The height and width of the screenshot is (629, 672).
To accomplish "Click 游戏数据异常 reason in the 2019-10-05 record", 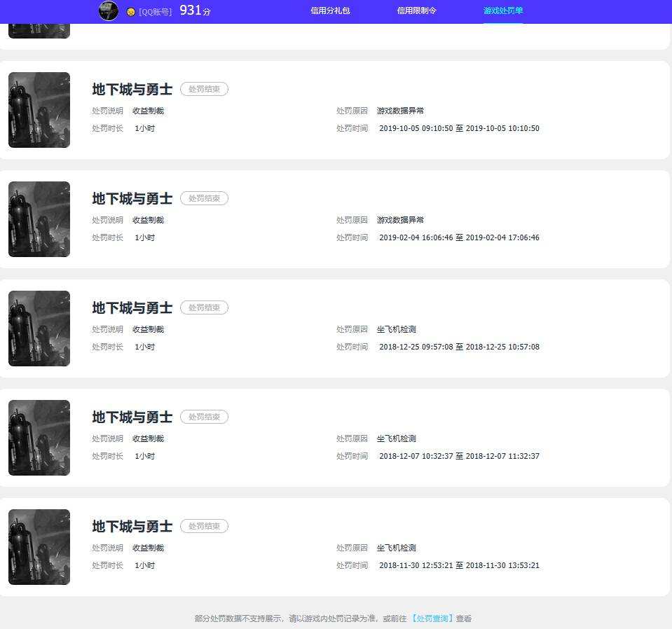I will [400, 111].
